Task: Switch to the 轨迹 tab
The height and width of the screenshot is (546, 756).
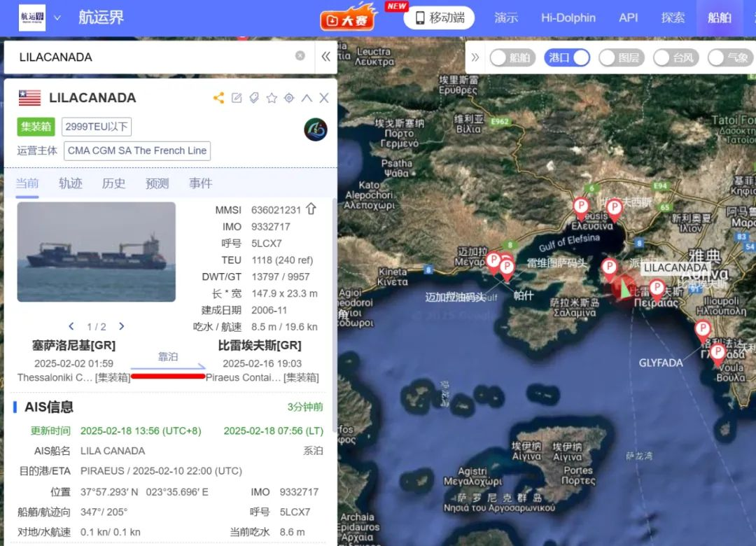Action: [x=71, y=183]
